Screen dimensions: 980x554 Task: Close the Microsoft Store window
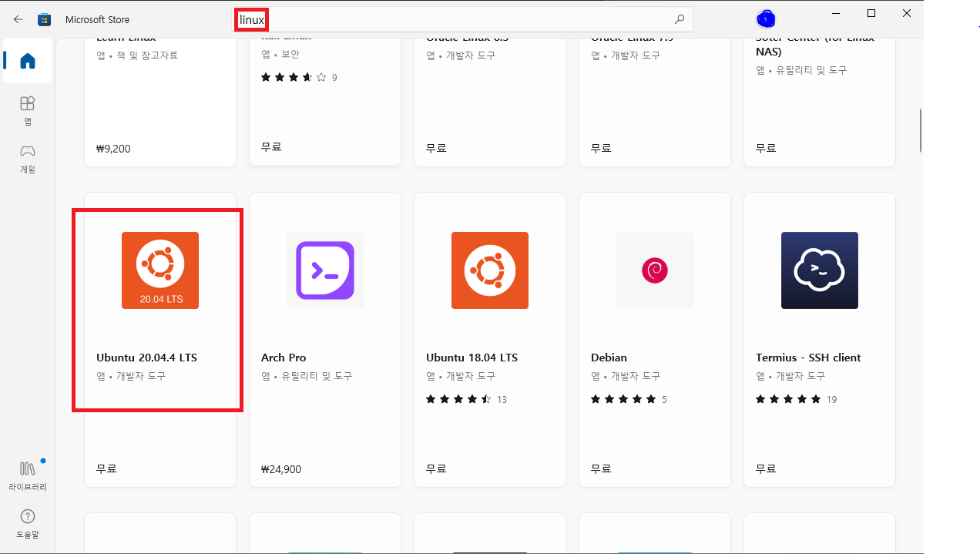point(907,13)
